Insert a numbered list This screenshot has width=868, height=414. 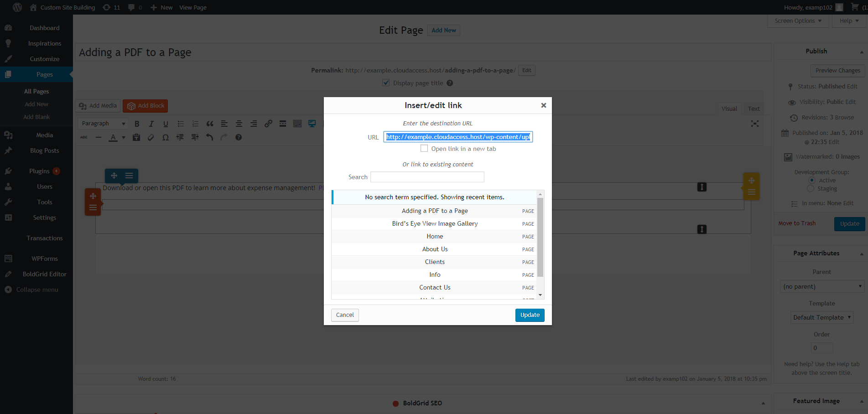[x=195, y=124]
